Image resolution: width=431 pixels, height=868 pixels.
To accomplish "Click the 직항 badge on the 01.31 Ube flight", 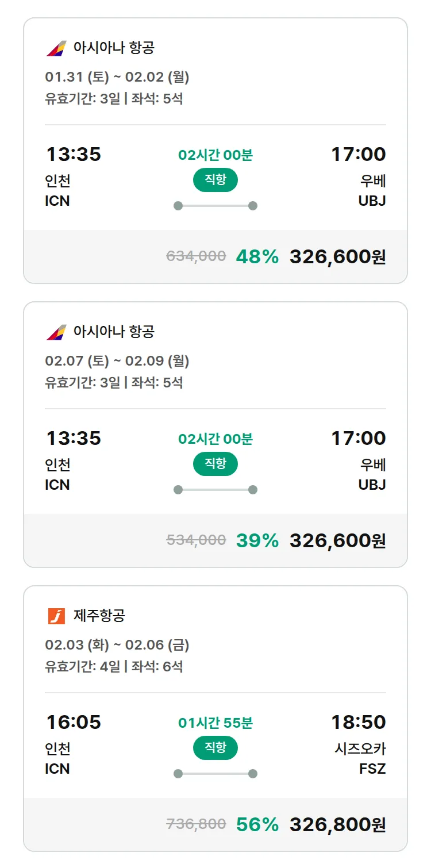I will pos(215,180).
